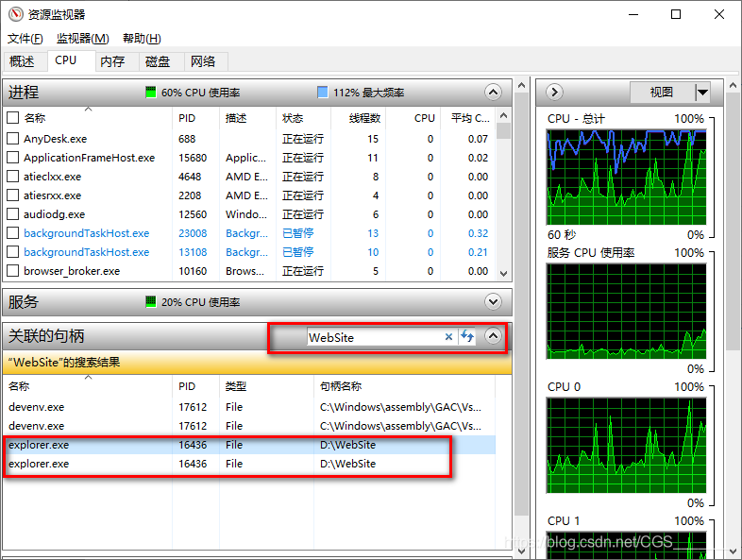
Task: Sort processes by CPU column header
Action: point(413,118)
